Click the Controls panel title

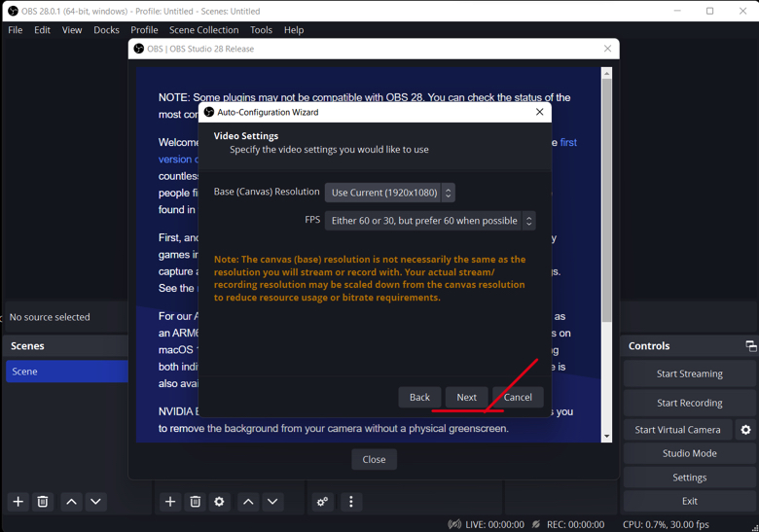coord(649,346)
